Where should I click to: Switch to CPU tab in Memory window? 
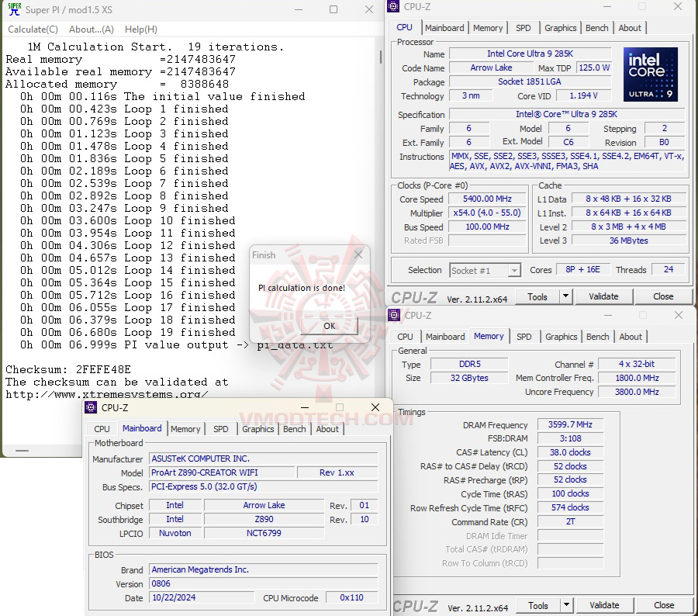click(x=405, y=337)
